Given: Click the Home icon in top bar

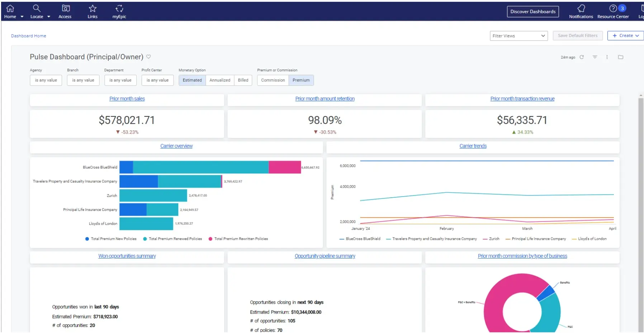Looking at the screenshot, I should (x=10, y=8).
